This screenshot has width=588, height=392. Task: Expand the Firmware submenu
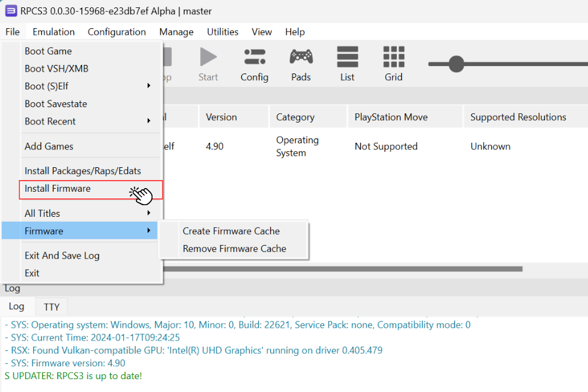[80, 231]
